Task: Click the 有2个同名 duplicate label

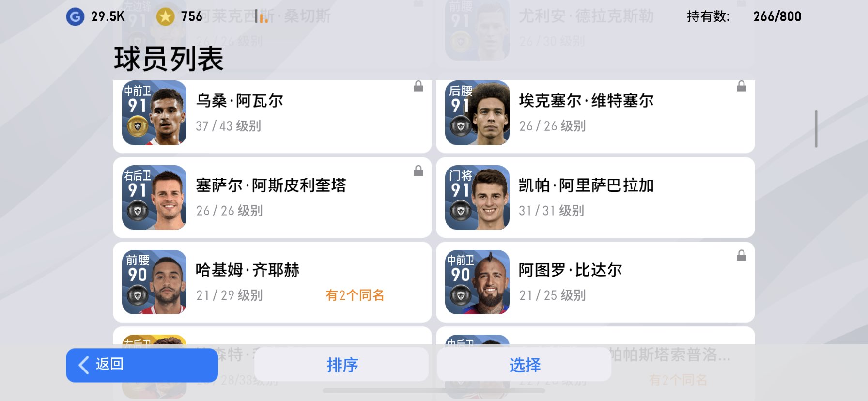Action: click(x=355, y=295)
